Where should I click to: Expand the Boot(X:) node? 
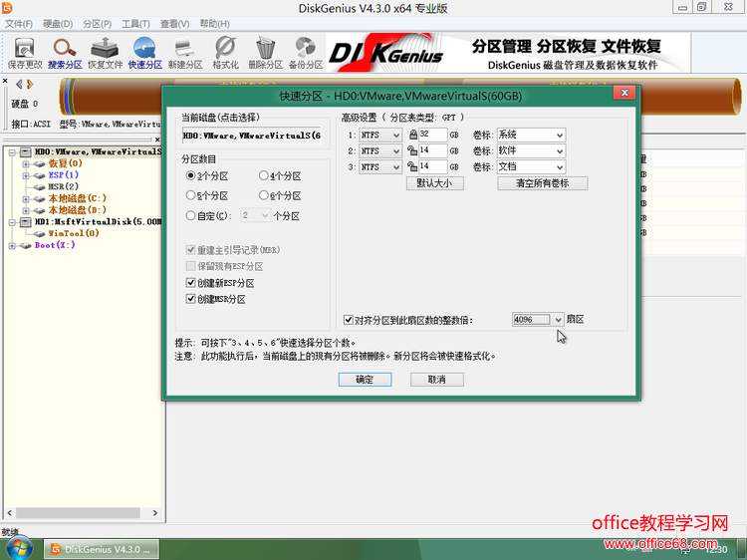(x=12, y=246)
